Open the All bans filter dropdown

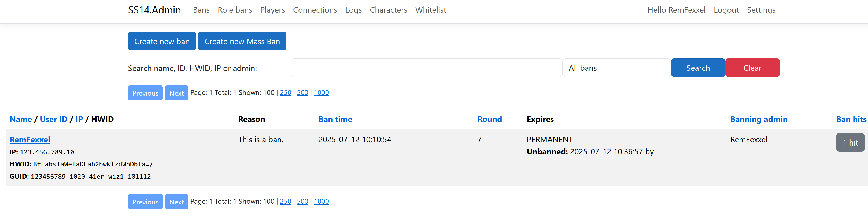pyautogui.click(x=616, y=68)
